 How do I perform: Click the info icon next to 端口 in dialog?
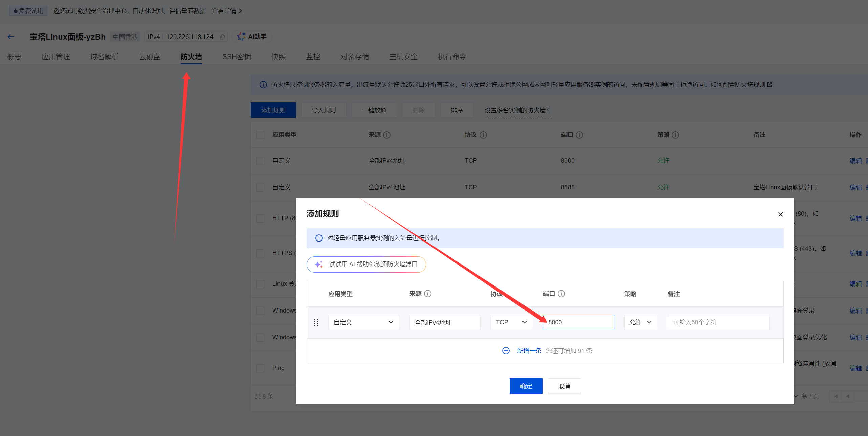point(561,294)
